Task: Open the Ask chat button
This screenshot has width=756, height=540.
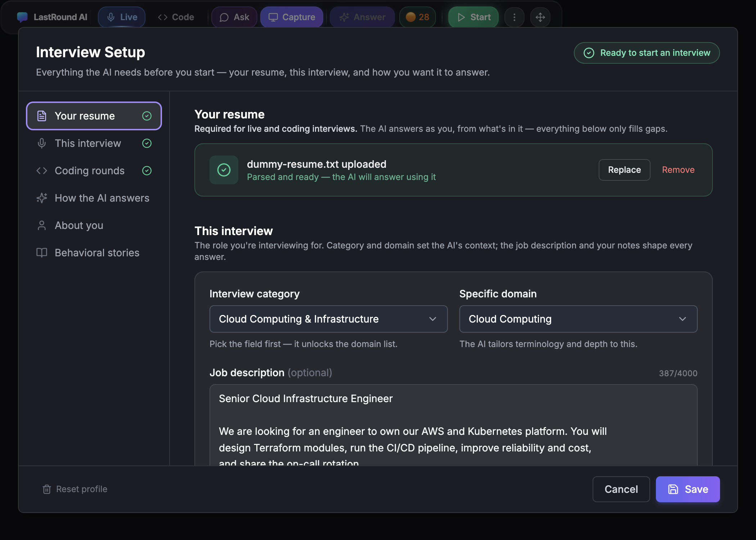Action: click(234, 17)
